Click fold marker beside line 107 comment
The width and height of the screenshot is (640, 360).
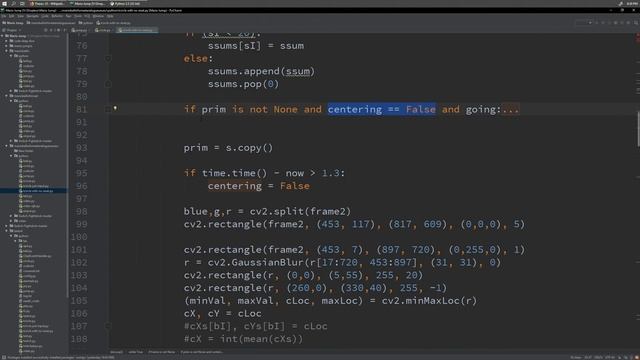click(x=108, y=326)
